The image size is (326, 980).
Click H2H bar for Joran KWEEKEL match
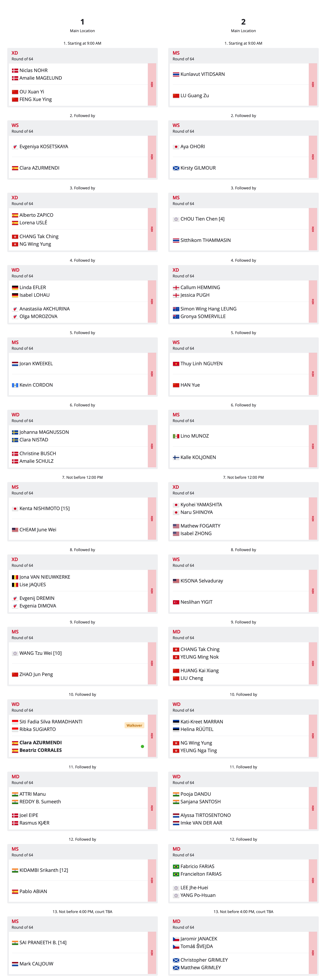152,374
